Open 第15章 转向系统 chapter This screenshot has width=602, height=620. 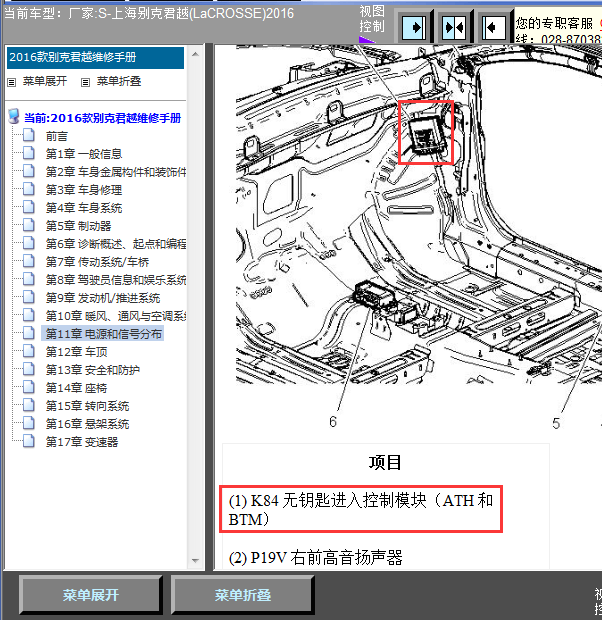coord(87,406)
